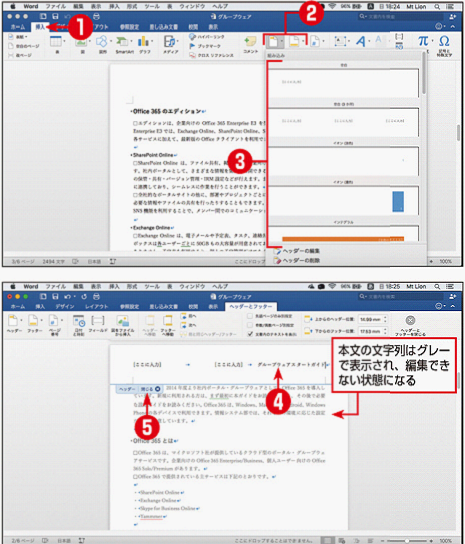Insert a text box from upper ribbon

coord(339,42)
